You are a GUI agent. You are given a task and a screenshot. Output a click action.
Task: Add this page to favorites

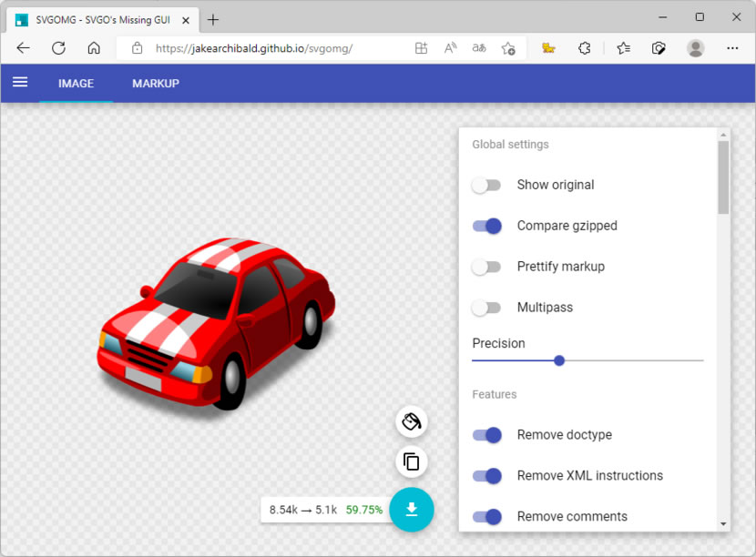(508, 48)
